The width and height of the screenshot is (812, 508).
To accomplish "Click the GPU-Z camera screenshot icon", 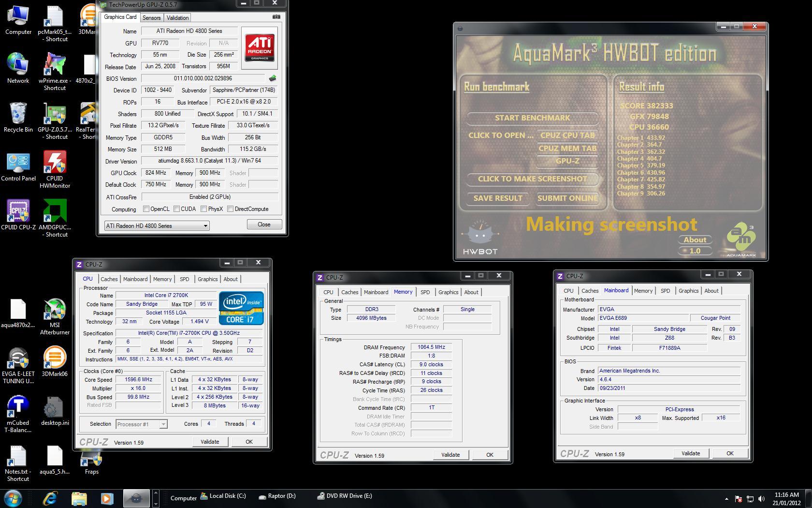I will click(276, 17).
